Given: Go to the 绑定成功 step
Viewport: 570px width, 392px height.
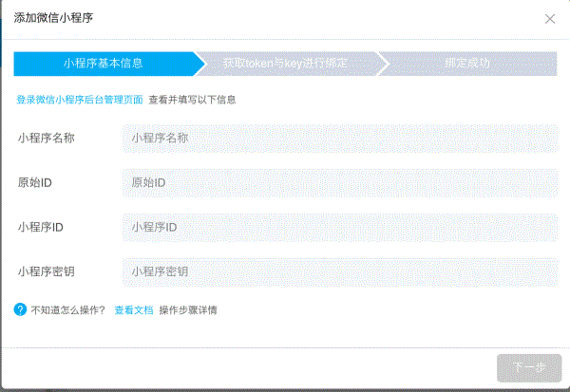Looking at the screenshot, I should pyautogui.click(x=466, y=64).
